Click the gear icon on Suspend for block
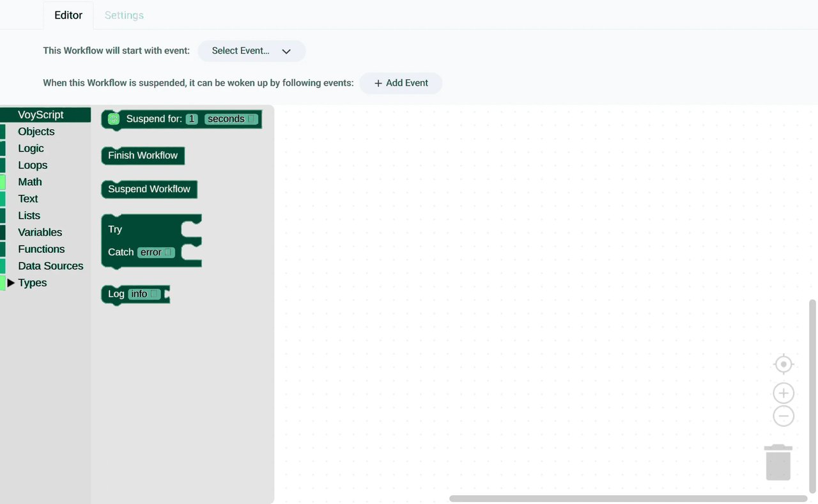This screenshot has height=504, width=818. [114, 119]
